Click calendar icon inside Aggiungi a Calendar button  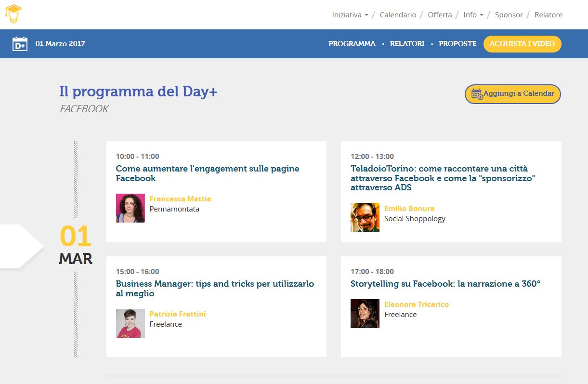coord(477,94)
